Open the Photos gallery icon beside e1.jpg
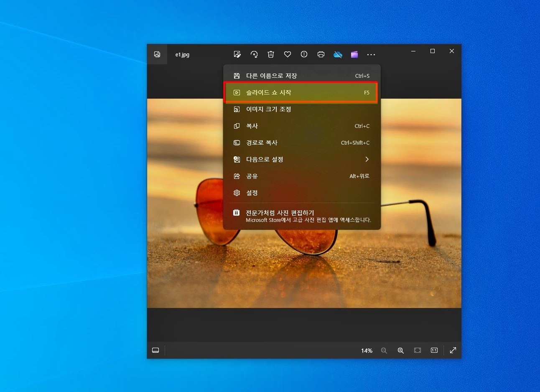The width and height of the screenshot is (540, 392). click(x=157, y=54)
